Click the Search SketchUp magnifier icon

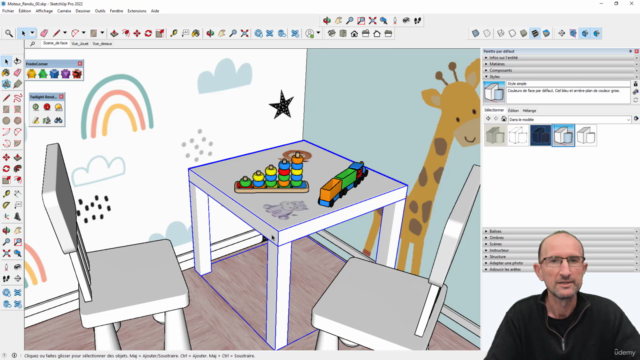pyautogui.click(x=9, y=33)
